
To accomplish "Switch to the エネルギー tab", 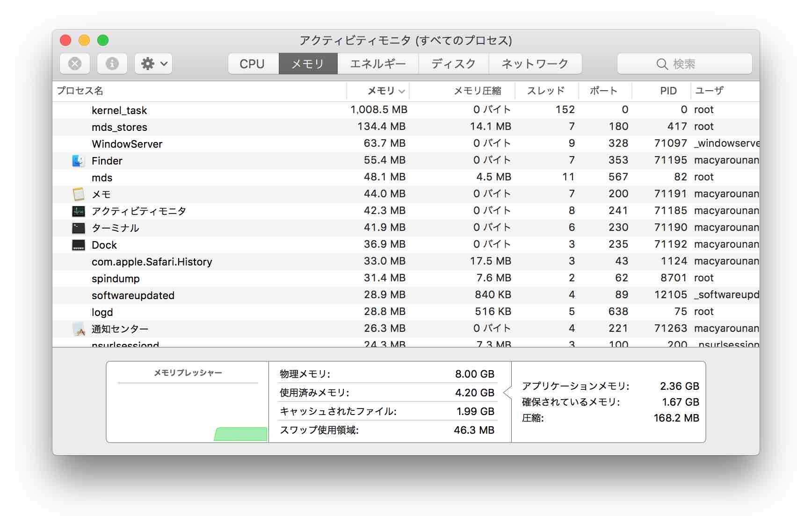I will pos(378,64).
